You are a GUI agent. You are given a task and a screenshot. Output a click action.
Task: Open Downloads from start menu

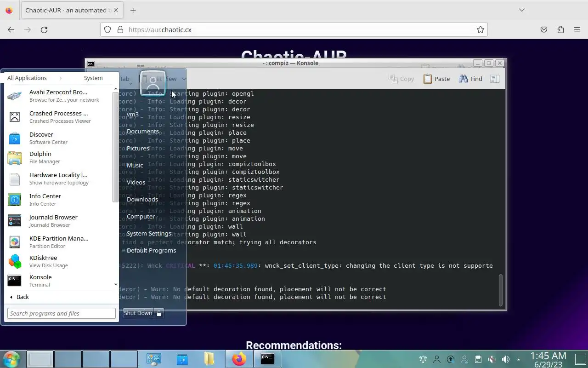click(142, 199)
